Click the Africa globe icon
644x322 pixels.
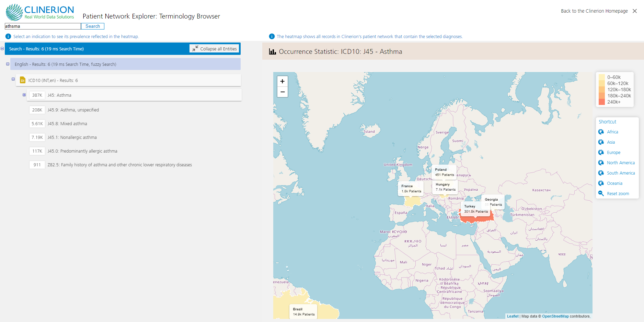tap(601, 132)
